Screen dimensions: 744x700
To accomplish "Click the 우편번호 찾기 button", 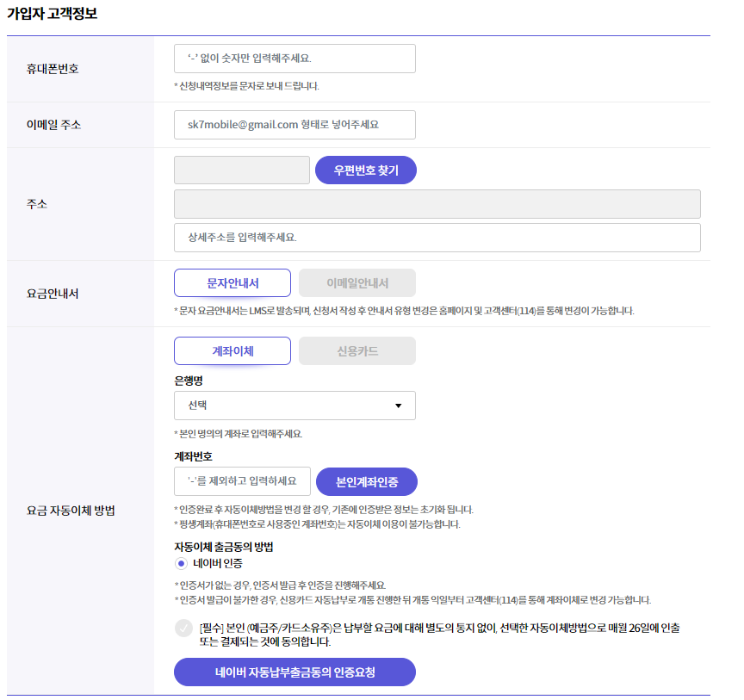I will click(x=365, y=170).
